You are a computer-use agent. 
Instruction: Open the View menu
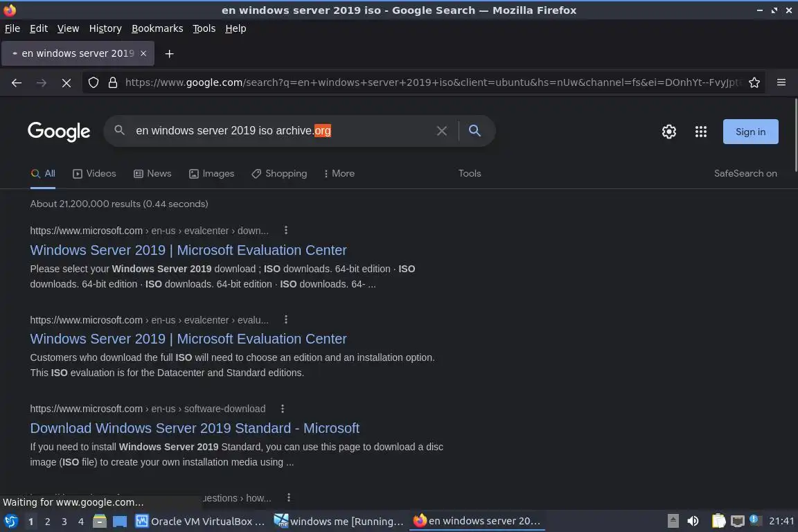pyautogui.click(x=68, y=28)
